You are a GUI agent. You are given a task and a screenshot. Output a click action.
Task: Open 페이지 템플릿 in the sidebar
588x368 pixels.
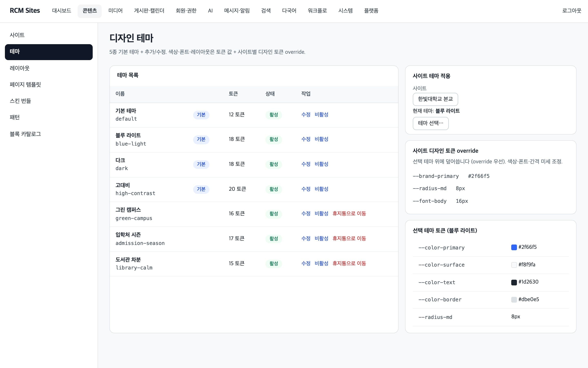click(49, 84)
